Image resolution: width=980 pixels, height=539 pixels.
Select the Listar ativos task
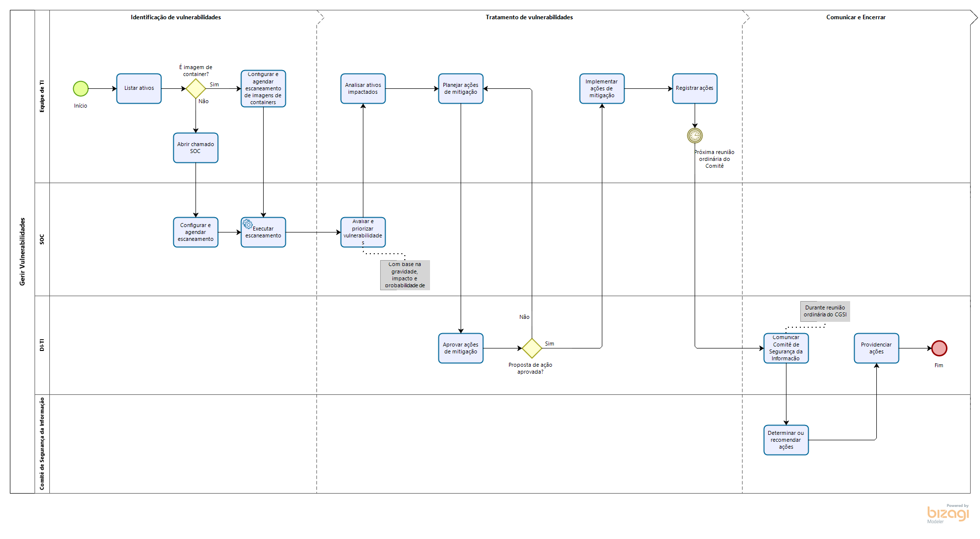coord(139,89)
